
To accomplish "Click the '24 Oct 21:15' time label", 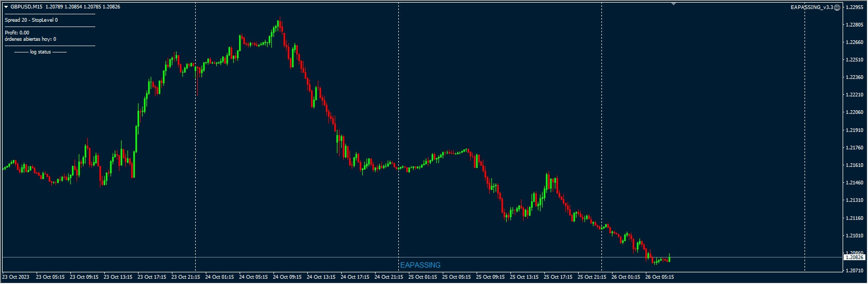I will [389, 277].
